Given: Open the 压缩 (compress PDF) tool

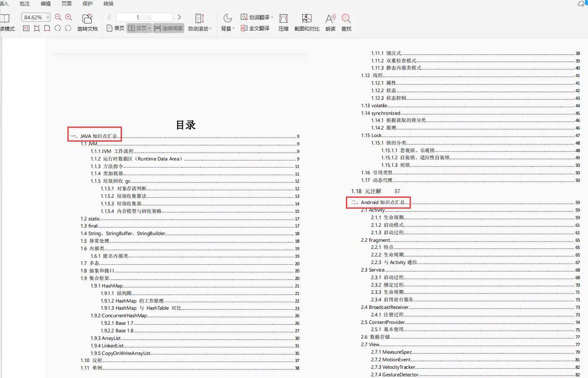Looking at the screenshot, I should pos(284,22).
